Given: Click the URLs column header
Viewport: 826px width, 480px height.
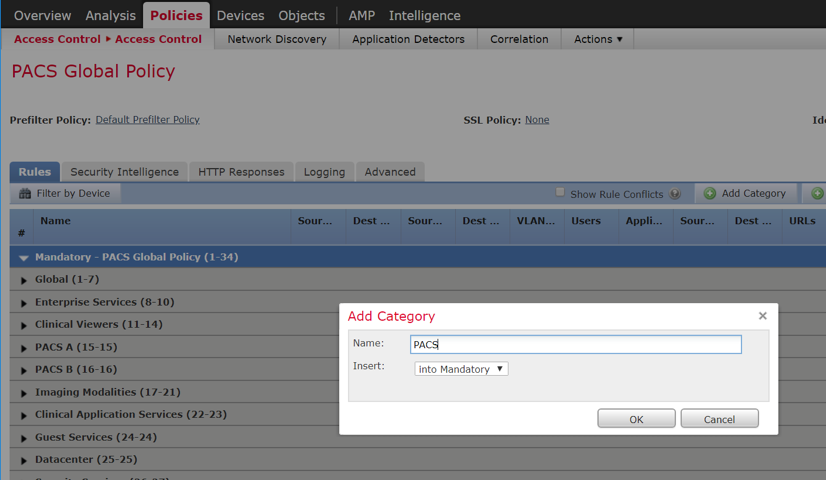Looking at the screenshot, I should [x=802, y=221].
